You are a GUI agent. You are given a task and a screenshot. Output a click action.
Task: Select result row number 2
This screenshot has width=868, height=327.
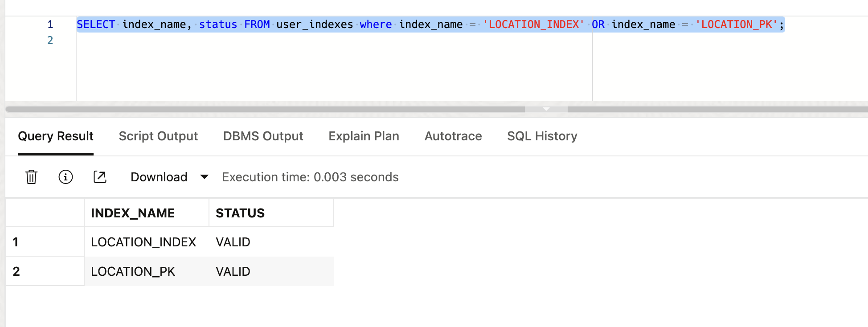click(x=45, y=271)
